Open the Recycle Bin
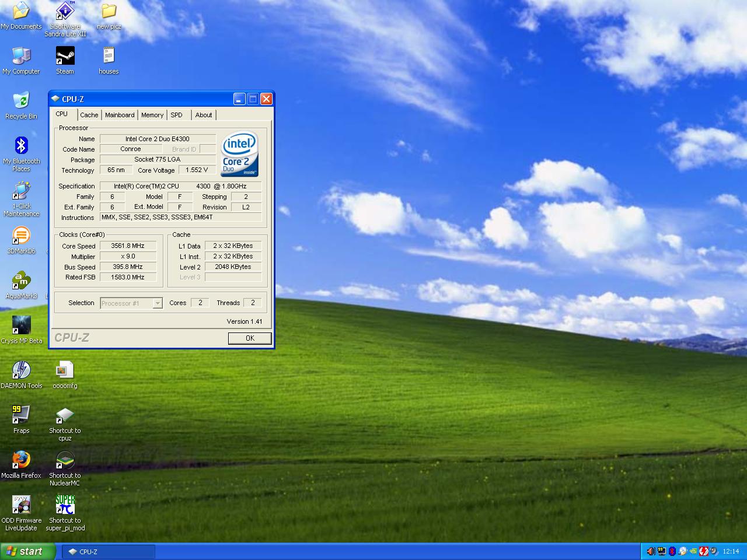This screenshot has width=747, height=560. pyautogui.click(x=21, y=106)
